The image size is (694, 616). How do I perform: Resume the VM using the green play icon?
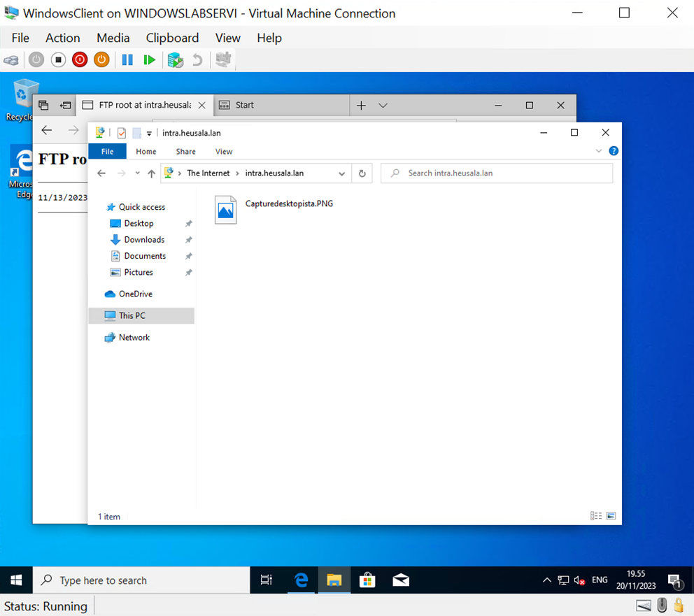[150, 59]
